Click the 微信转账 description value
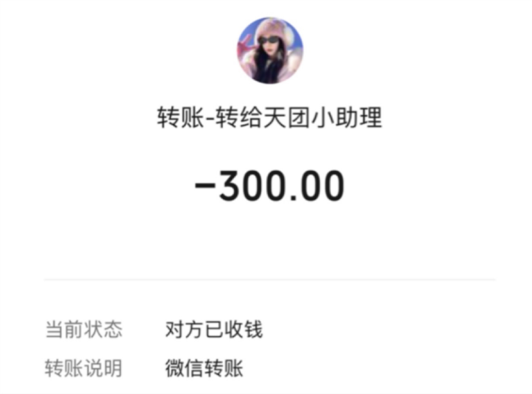The width and height of the screenshot is (532, 394). 204,368
